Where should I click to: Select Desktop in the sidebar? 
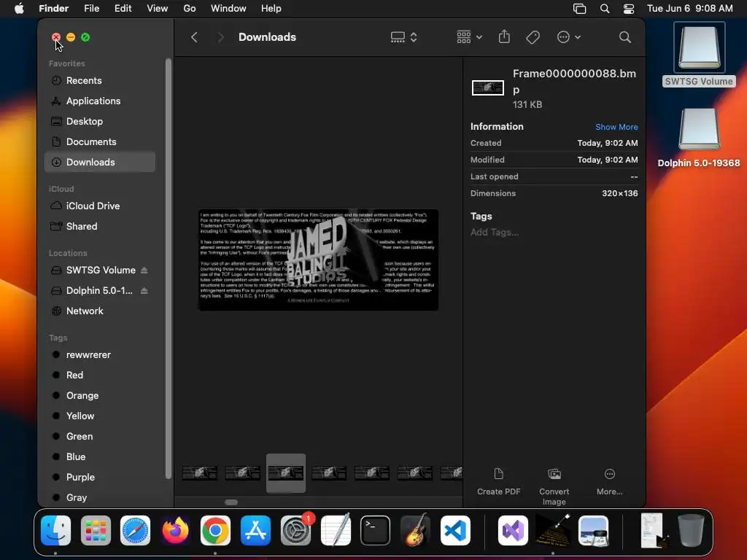click(x=99, y=122)
